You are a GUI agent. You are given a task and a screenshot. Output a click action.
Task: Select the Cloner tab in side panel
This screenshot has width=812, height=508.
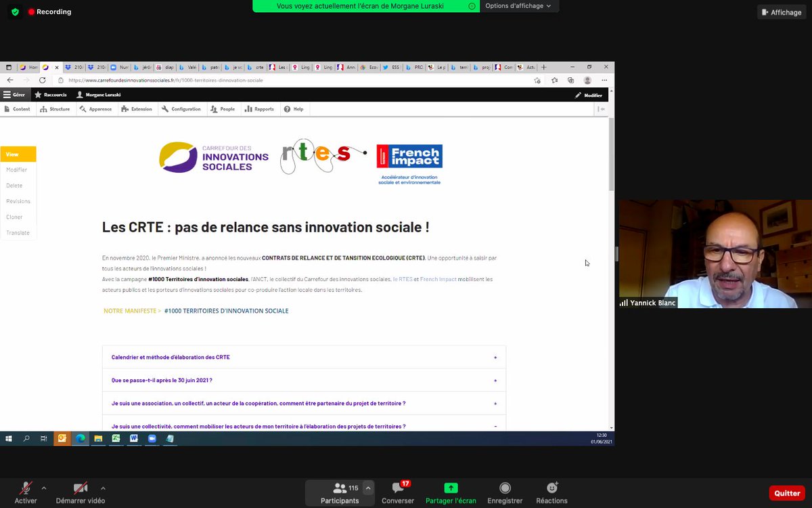pyautogui.click(x=18, y=217)
